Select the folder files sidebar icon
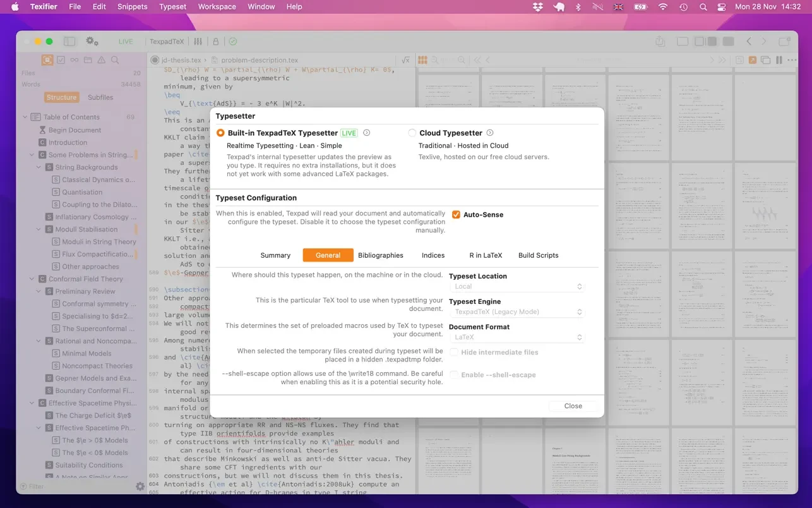The width and height of the screenshot is (812, 508). click(88, 60)
